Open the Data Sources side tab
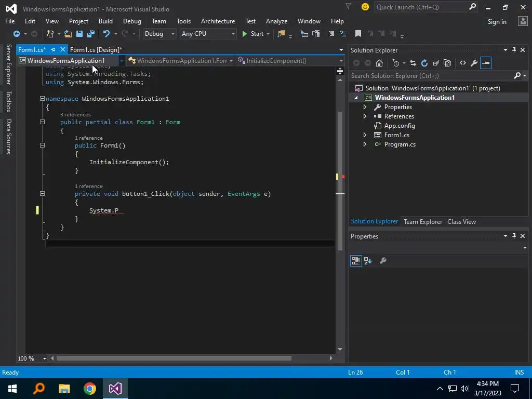Screen dimensions: 532x399 click(8, 137)
